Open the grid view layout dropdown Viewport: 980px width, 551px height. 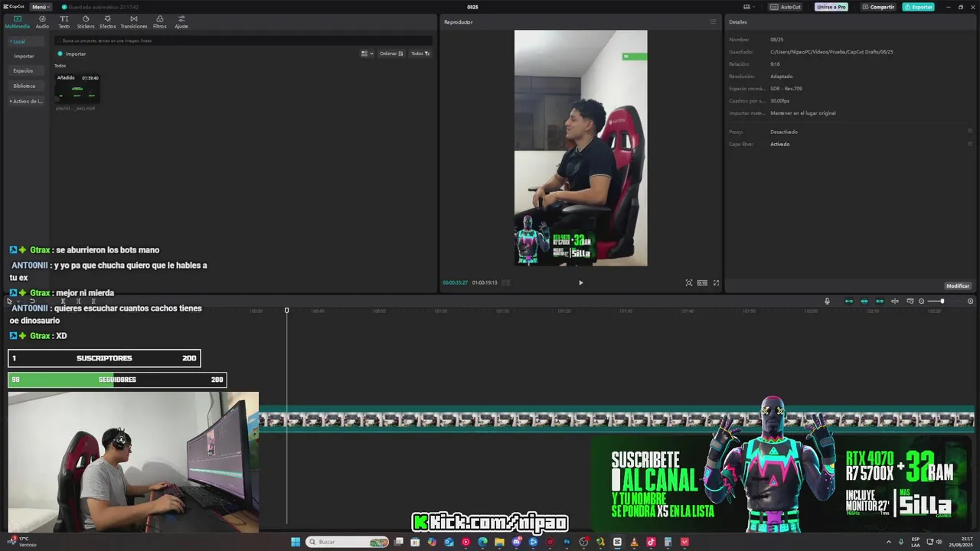point(367,54)
